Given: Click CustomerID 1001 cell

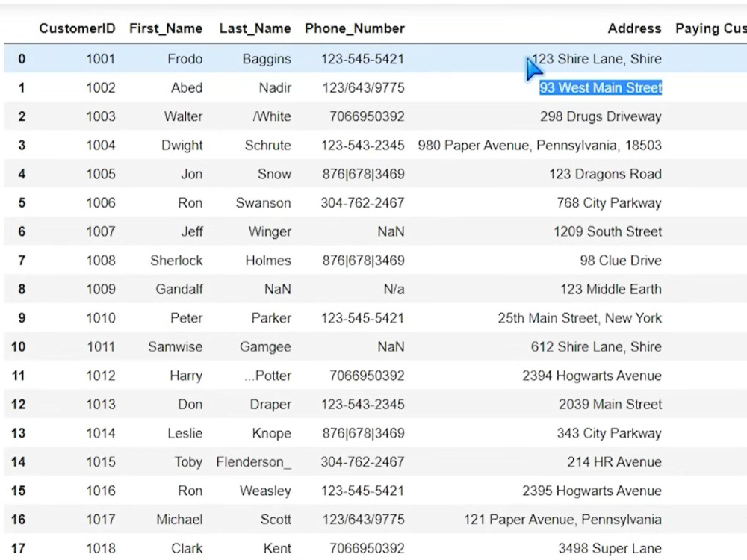Looking at the screenshot, I should pyautogui.click(x=101, y=59).
